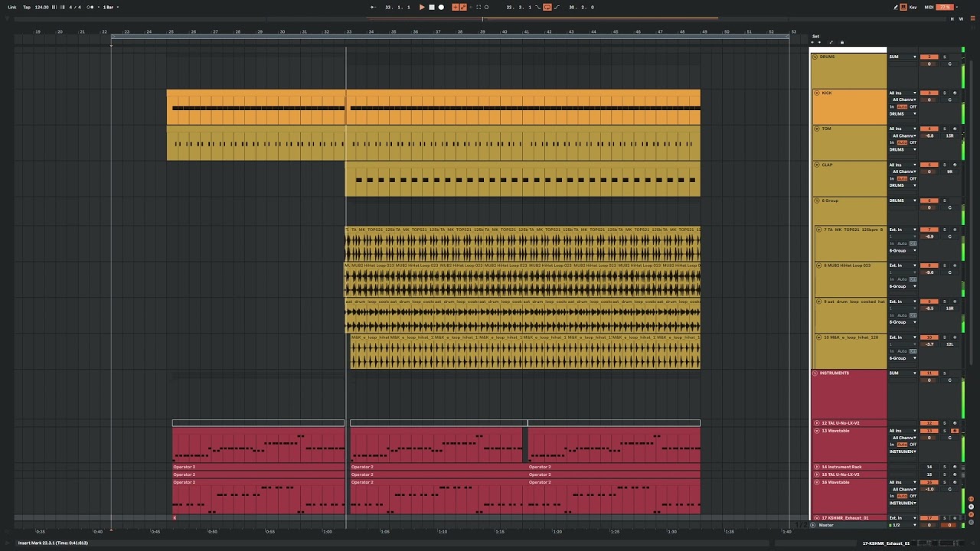
Task: Toggle the metronome icon
Action: click(90, 7)
